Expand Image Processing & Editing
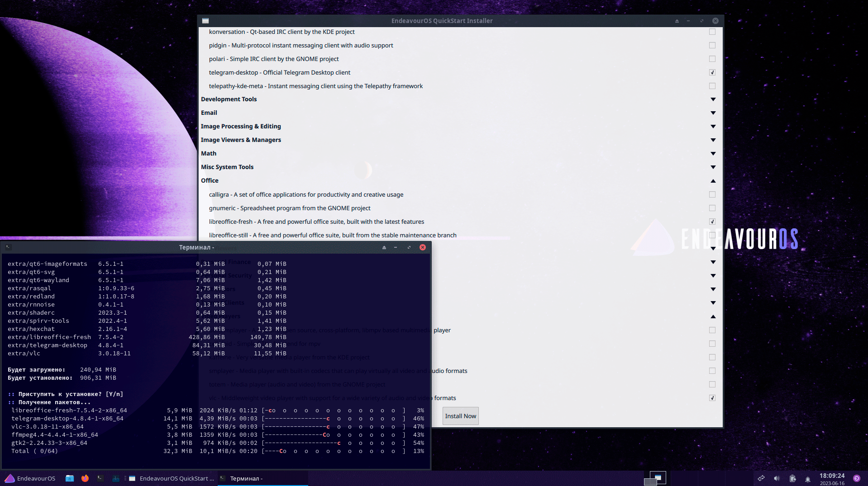This screenshot has height=486, width=868. (713, 127)
